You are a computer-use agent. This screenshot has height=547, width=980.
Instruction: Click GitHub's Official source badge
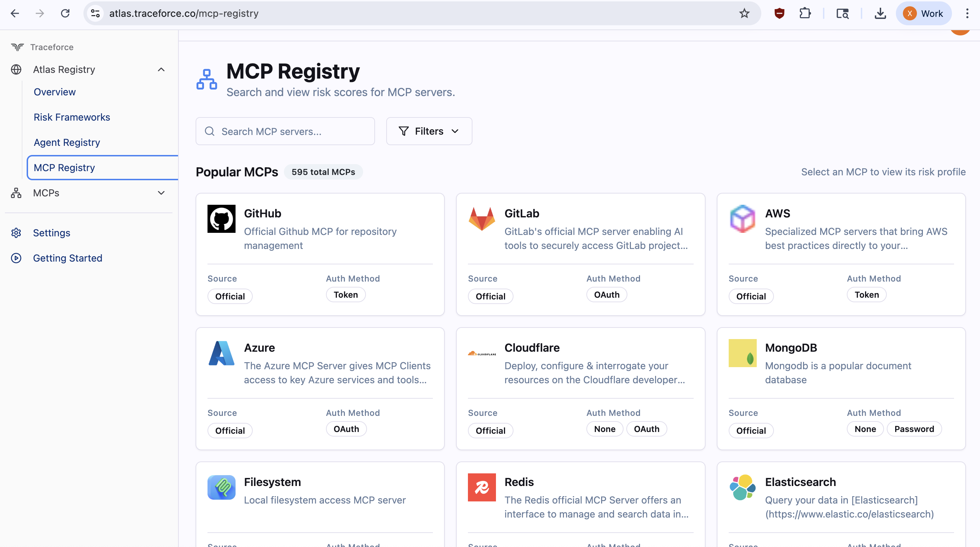[230, 296]
